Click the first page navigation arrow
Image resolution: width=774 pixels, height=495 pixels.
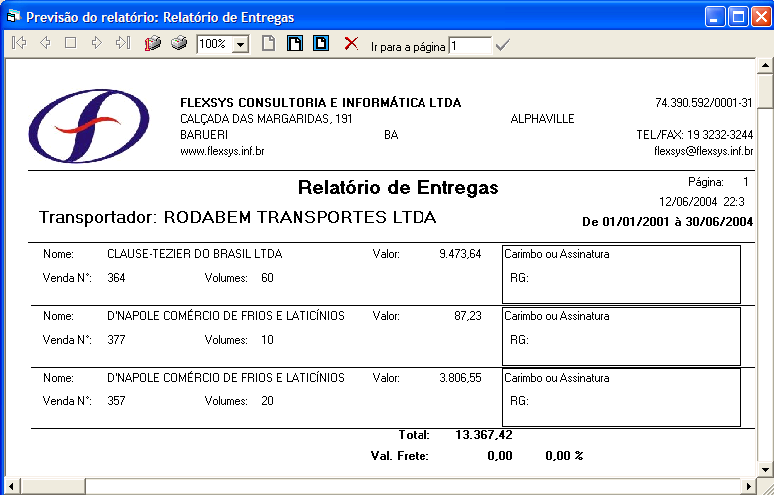pyautogui.click(x=18, y=44)
